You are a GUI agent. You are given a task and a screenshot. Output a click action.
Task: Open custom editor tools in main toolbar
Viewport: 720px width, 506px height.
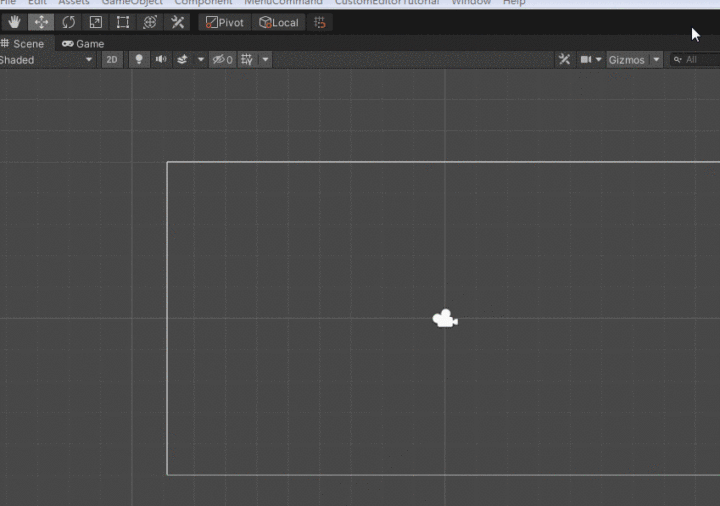(x=177, y=22)
